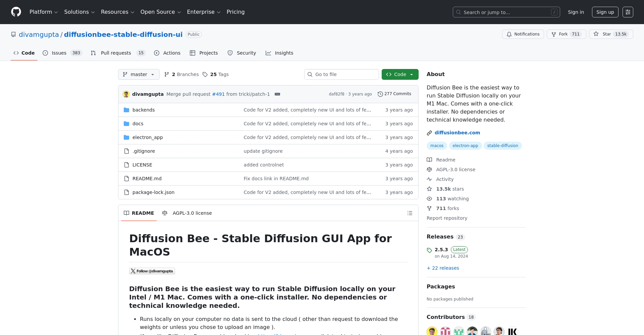
Task: Expand the green Code dropdown
Action: click(400, 74)
